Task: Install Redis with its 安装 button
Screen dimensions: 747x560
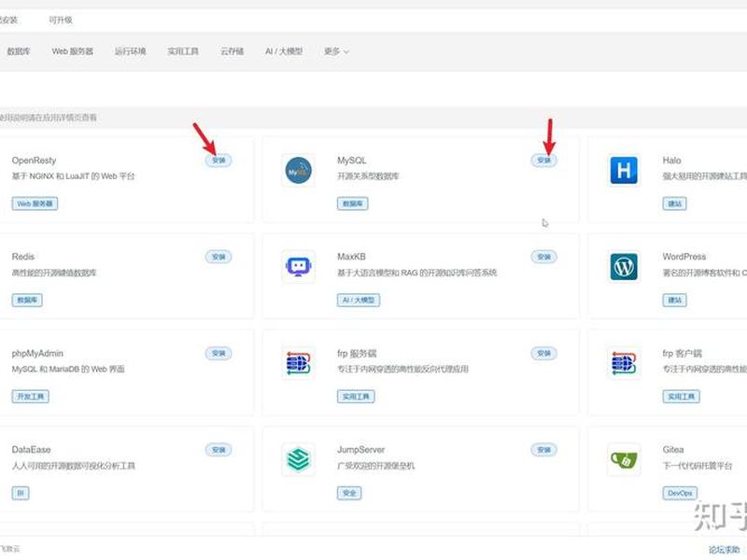Action: pos(218,257)
